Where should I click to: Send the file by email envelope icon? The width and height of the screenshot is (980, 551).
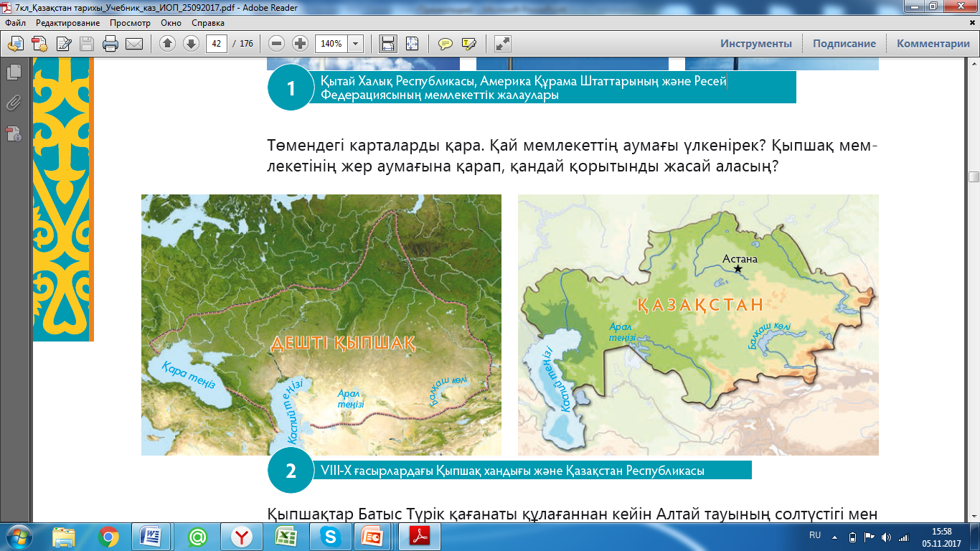(134, 44)
